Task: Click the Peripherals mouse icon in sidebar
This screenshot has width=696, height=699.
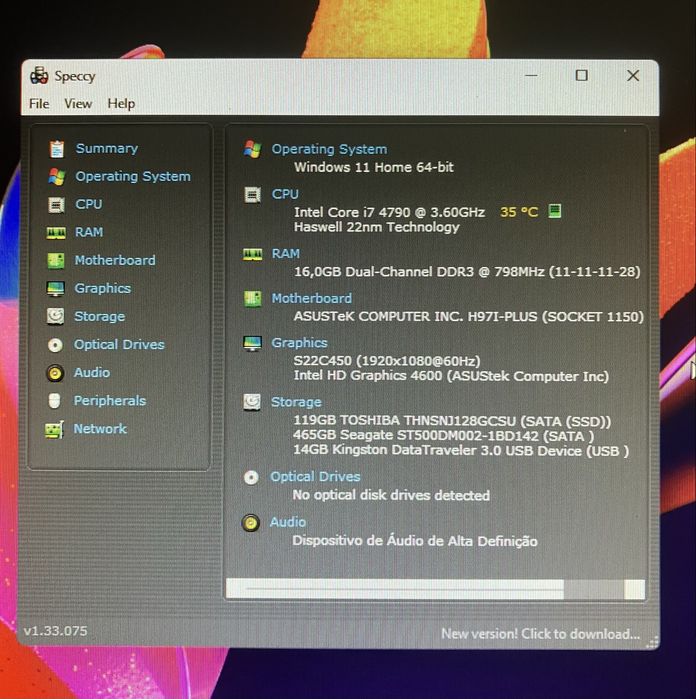Action: [54, 401]
